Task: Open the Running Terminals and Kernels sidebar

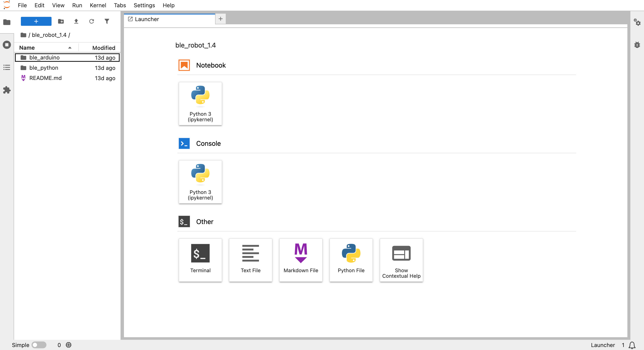Action: [x=7, y=45]
